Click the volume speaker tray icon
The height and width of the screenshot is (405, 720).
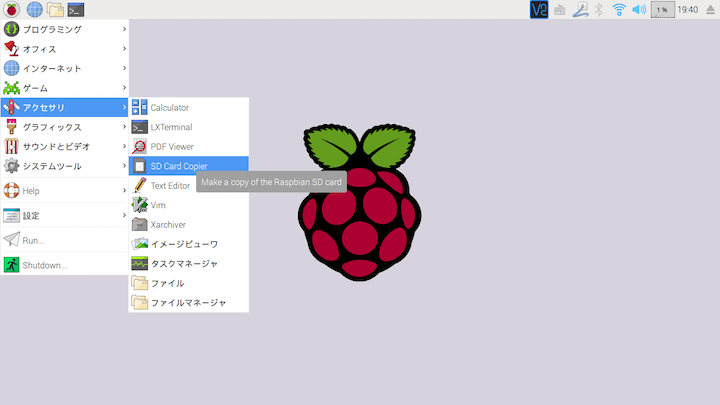point(639,10)
